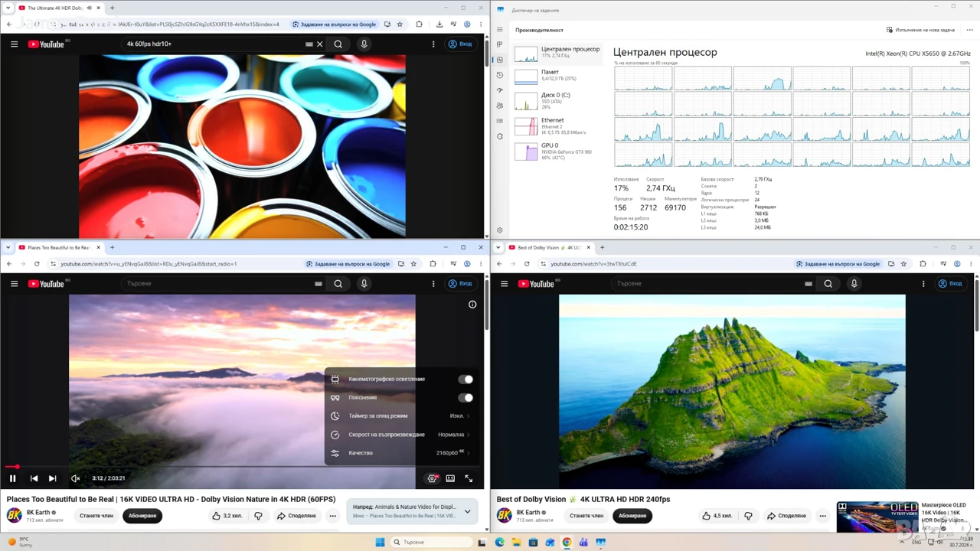Open Google Chrome from taskbar
980x551 pixels.
click(567, 543)
